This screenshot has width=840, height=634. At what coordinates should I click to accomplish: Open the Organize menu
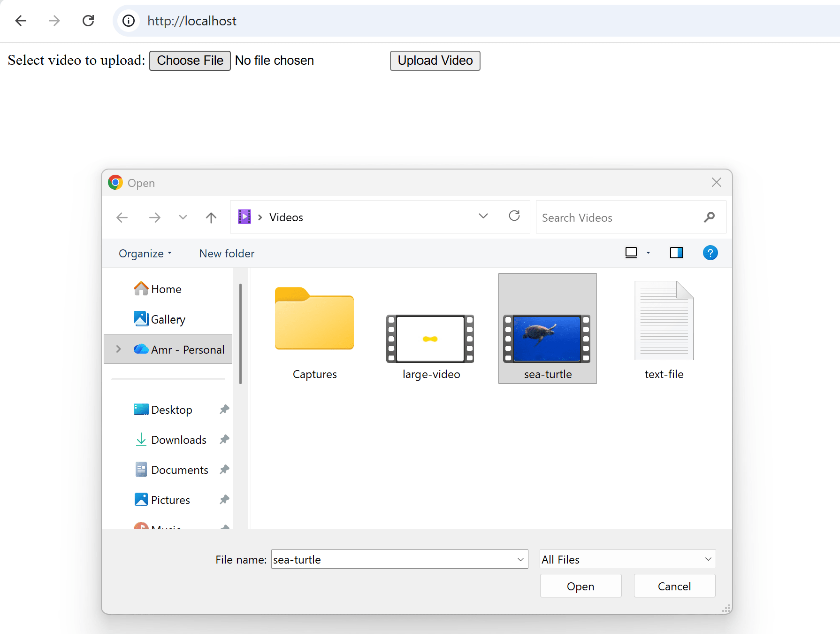pos(145,254)
